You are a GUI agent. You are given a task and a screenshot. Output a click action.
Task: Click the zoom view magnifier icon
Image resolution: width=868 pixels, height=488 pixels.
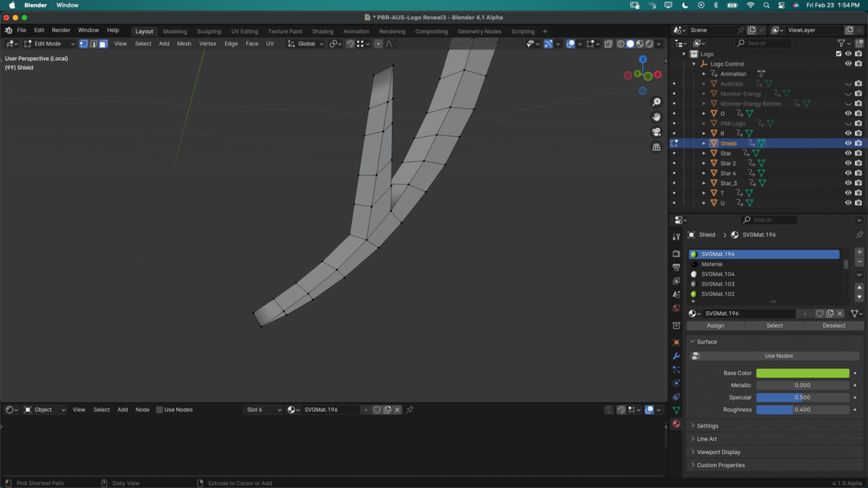(656, 102)
